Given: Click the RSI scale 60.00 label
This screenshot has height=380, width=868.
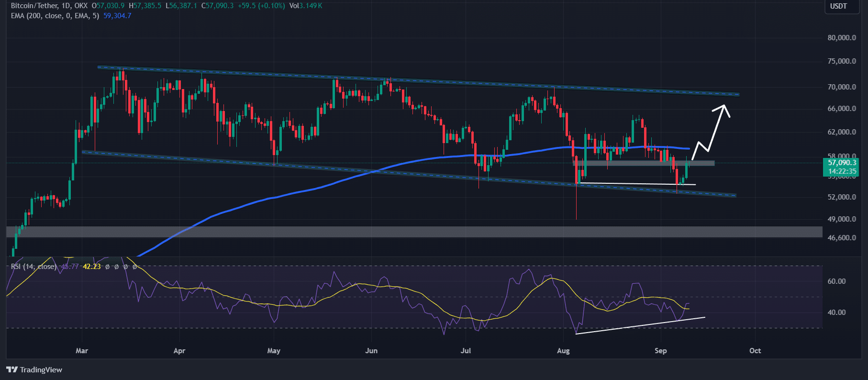Looking at the screenshot, I should [836, 281].
